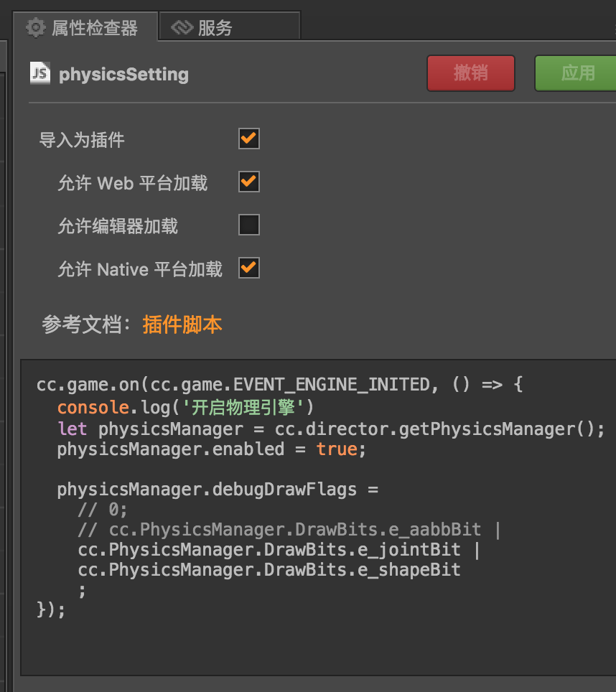Disable 允许 Web 平台加载 checkbox
The width and height of the screenshot is (616, 692).
(249, 182)
